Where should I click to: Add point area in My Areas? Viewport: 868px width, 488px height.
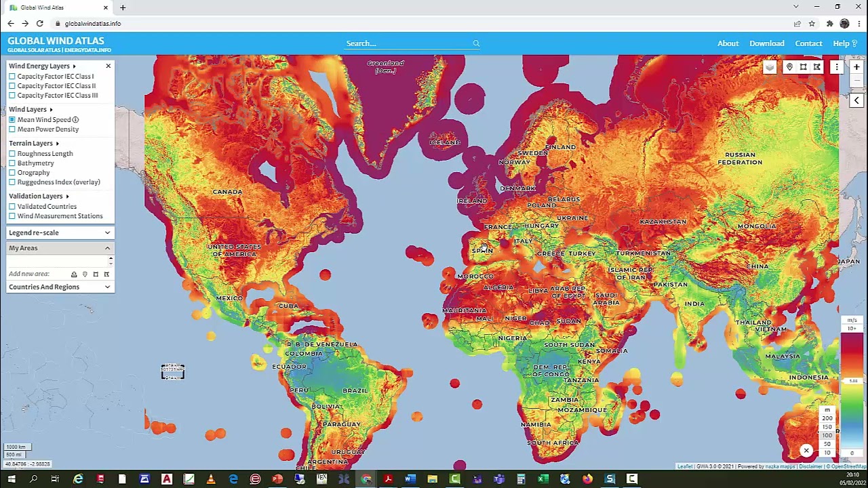pyautogui.click(x=85, y=274)
